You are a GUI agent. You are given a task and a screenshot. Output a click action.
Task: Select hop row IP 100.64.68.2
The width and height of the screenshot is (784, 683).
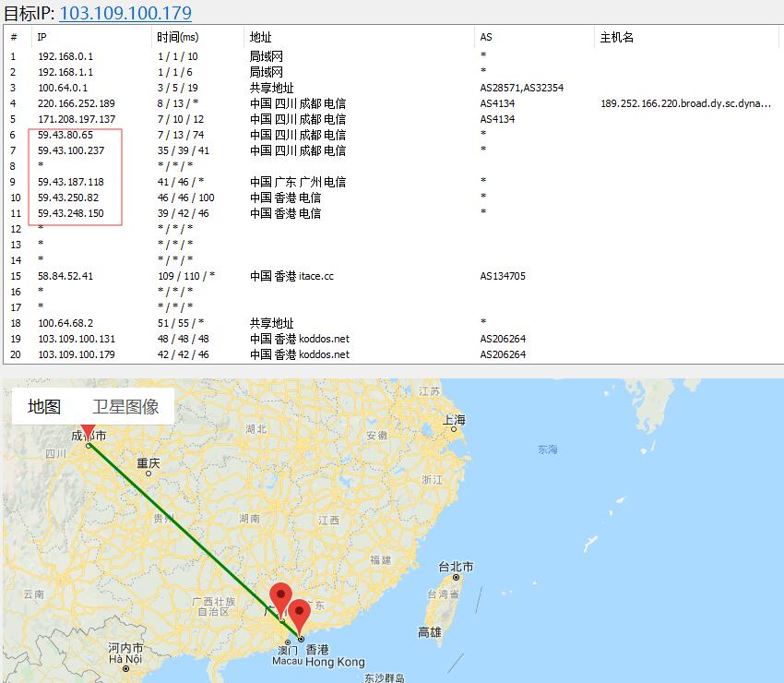(x=65, y=323)
